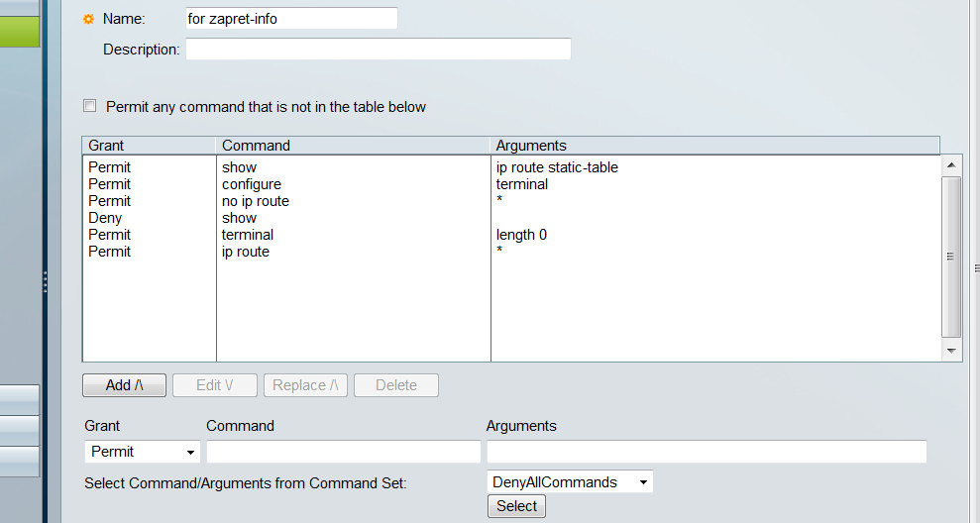Click the right edge splitter handle

click(x=977, y=268)
